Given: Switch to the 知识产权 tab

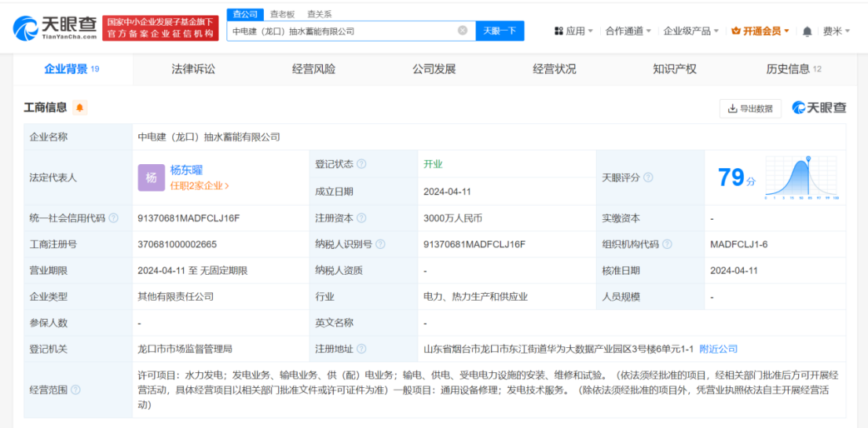Looking at the screenshot, I should coord(674,69).
